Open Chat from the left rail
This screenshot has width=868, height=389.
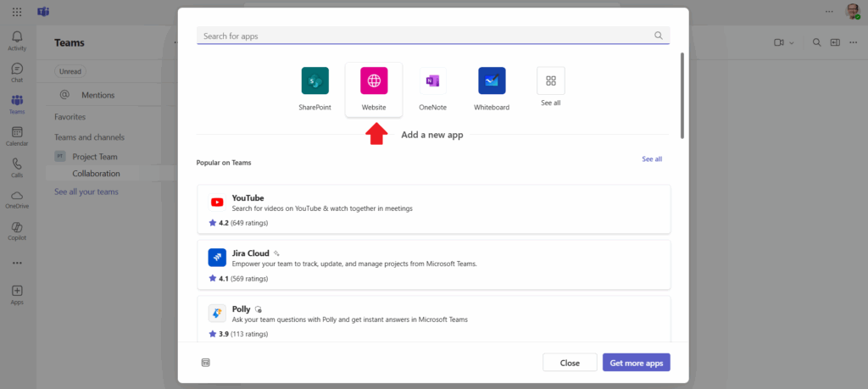point(17,73)
